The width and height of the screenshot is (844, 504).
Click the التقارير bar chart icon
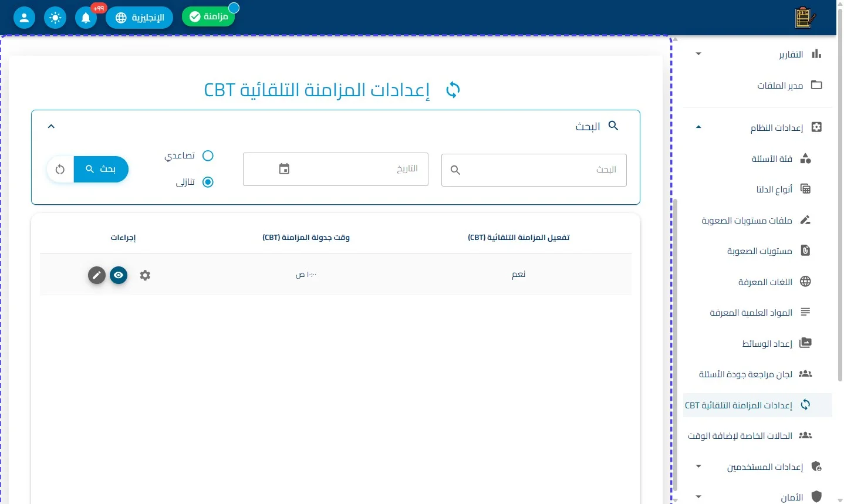tap(816, 54)
